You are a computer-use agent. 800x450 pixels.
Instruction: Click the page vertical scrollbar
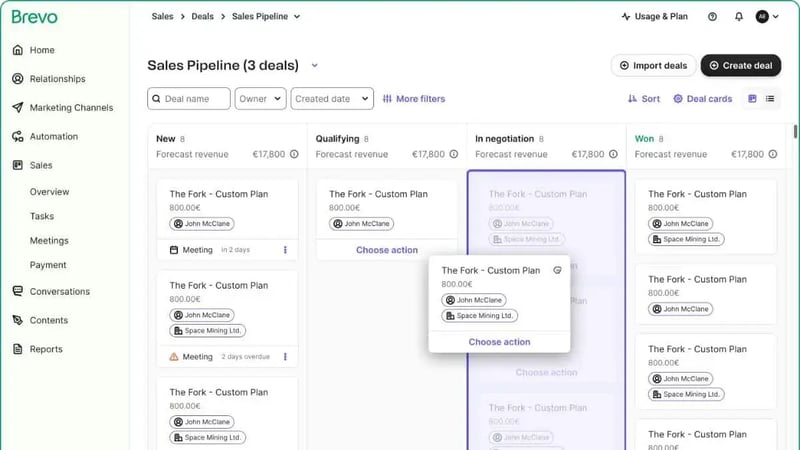(x=795, y=133)
